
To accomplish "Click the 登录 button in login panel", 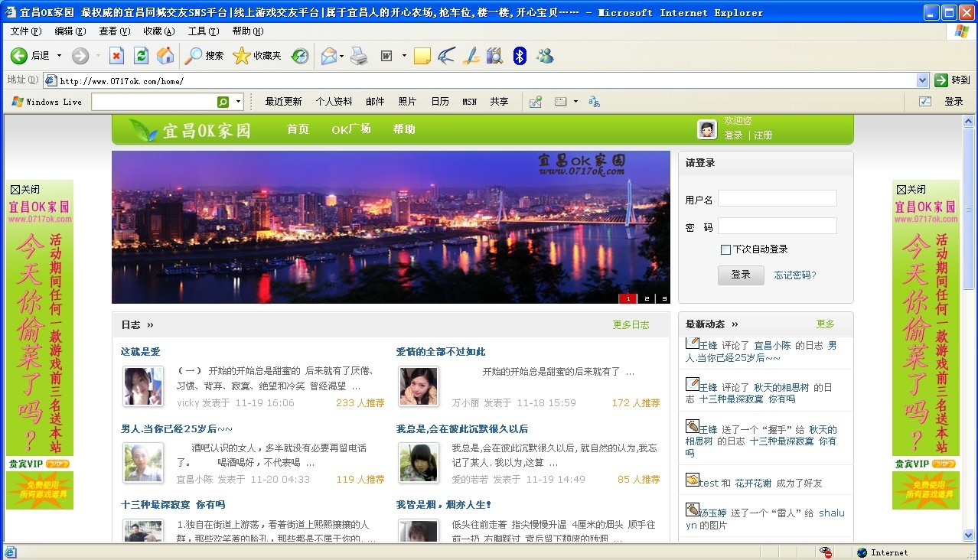I will [x=740, y=275].
